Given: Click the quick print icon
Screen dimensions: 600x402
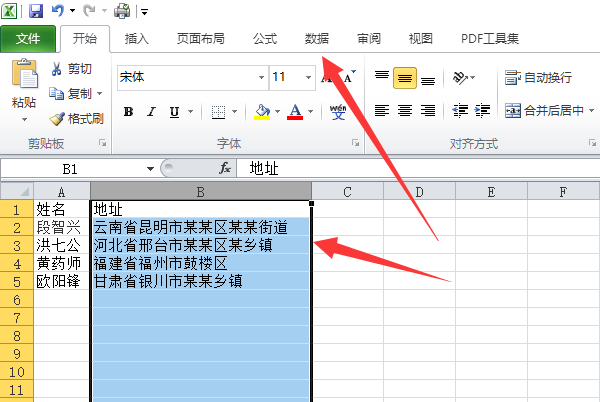Looking at the screenshot, I should click(122, 11).
